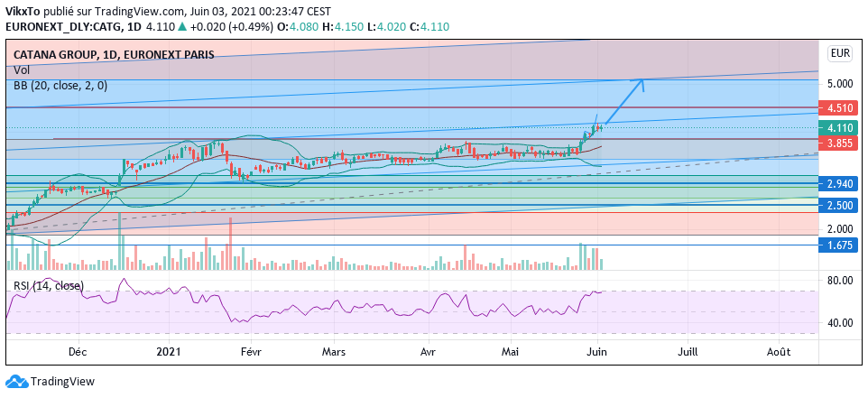Click the H:4.150 high value
This screenshot has height=398, width=868.
click(x=343, y=26)
